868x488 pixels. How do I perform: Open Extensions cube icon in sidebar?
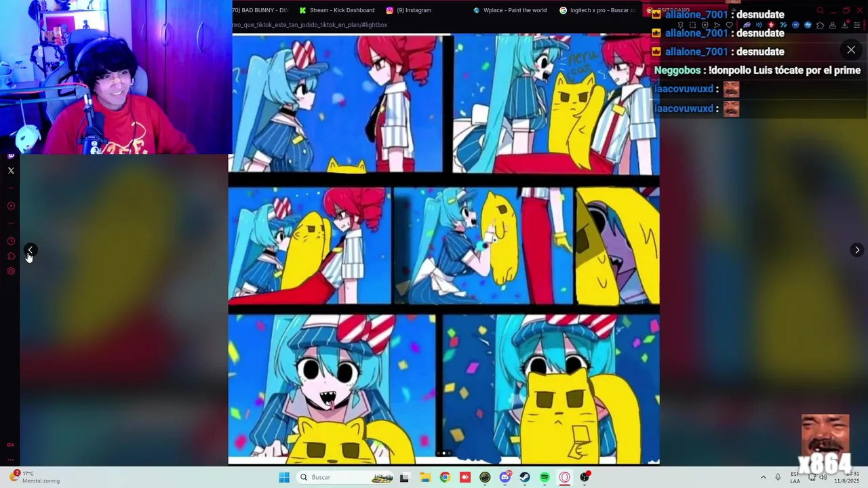(11, 256)
